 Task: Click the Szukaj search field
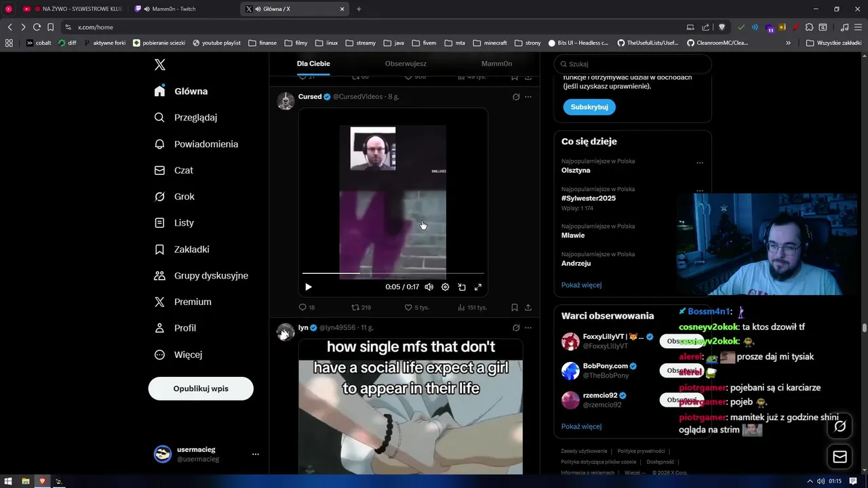click(633, 64)
